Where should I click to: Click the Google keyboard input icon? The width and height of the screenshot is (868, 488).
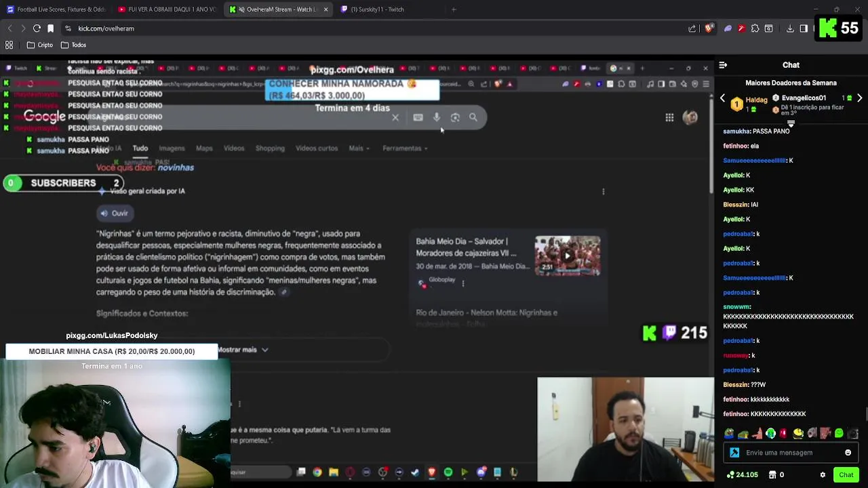click(x=418, y=117)
